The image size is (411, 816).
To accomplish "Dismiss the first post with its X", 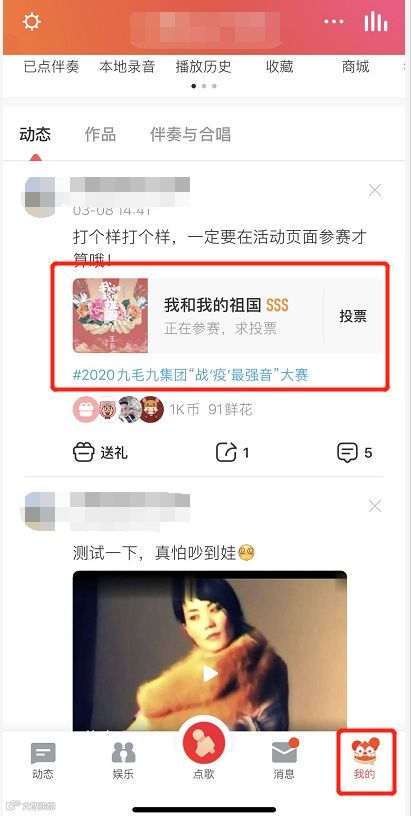I will 375,191.
